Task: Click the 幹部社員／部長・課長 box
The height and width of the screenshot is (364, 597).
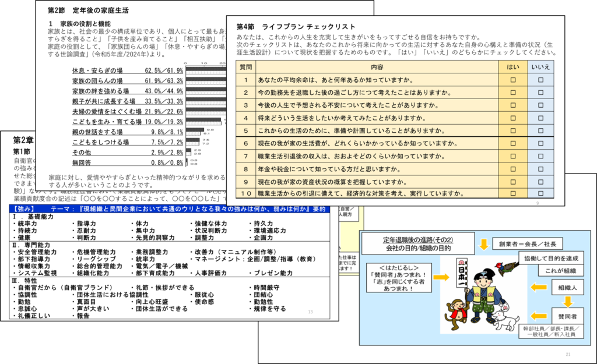Action: [551, 331]
